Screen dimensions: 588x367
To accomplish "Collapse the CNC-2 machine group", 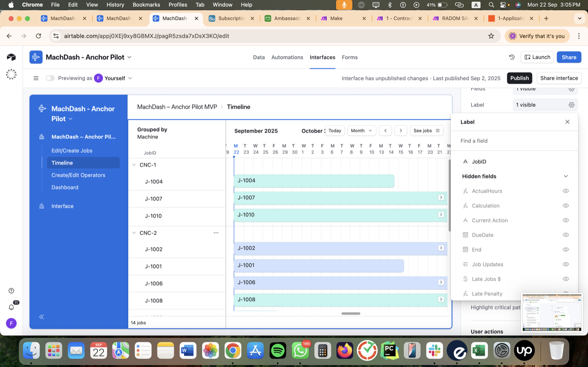I will click(x=134, y=233).
